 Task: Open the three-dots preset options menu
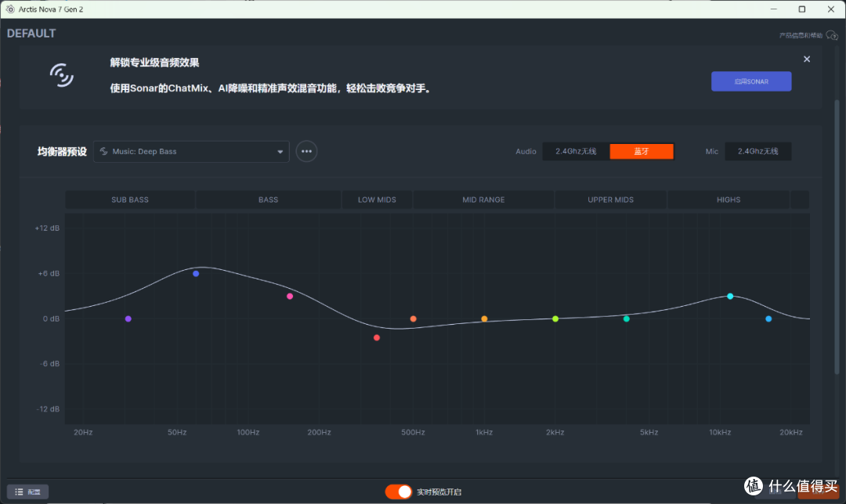(306, 152)
